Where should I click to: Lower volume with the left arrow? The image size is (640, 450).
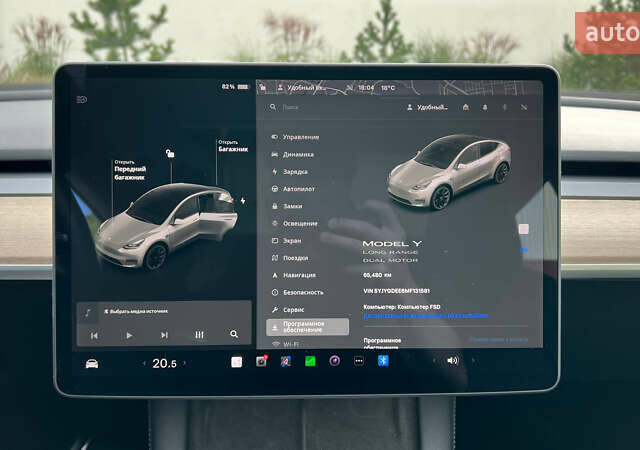tap(433, 361)
